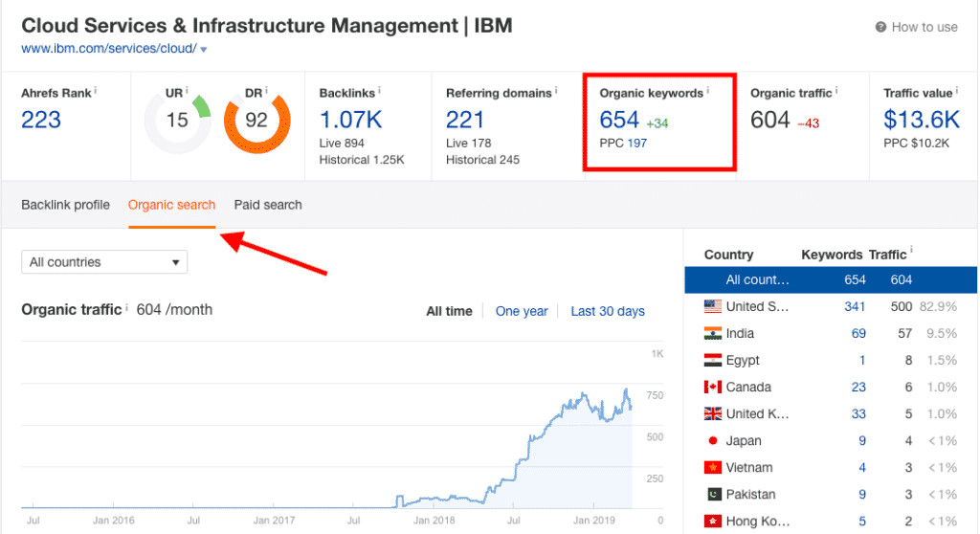Open India keywords count 69

pyautogui.click(x=858, y=334)
